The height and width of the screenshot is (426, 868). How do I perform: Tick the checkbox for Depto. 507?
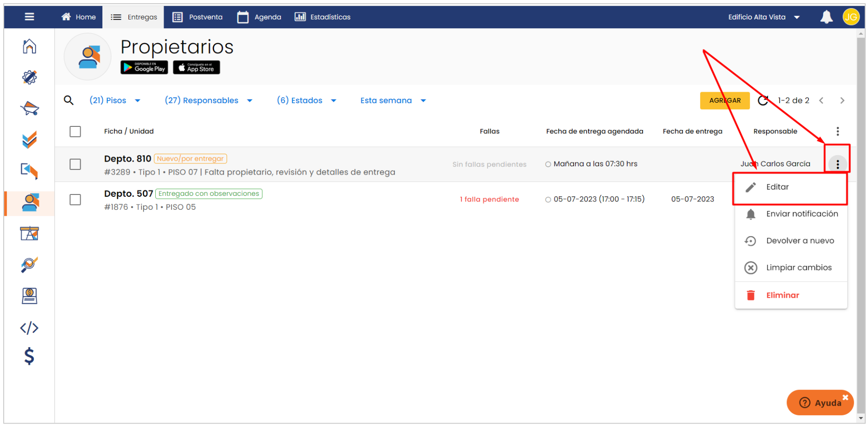tap(75, 200)
